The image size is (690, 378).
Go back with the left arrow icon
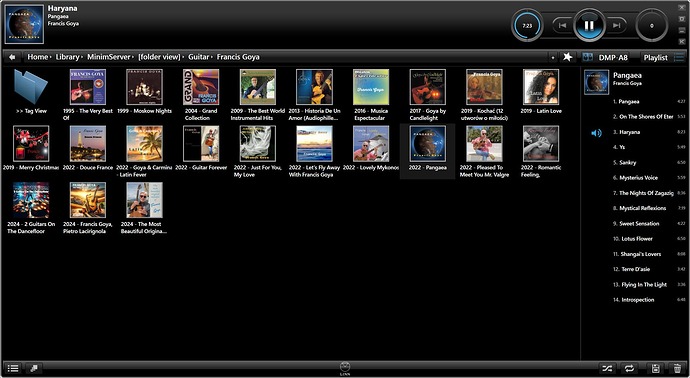(12, 57)
